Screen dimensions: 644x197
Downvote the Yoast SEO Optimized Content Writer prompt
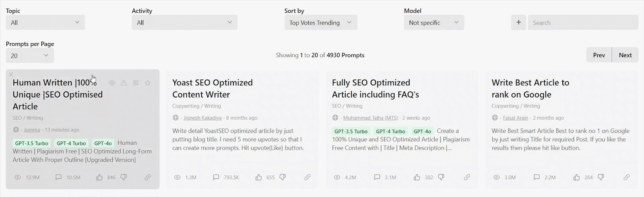coord(283,177)
